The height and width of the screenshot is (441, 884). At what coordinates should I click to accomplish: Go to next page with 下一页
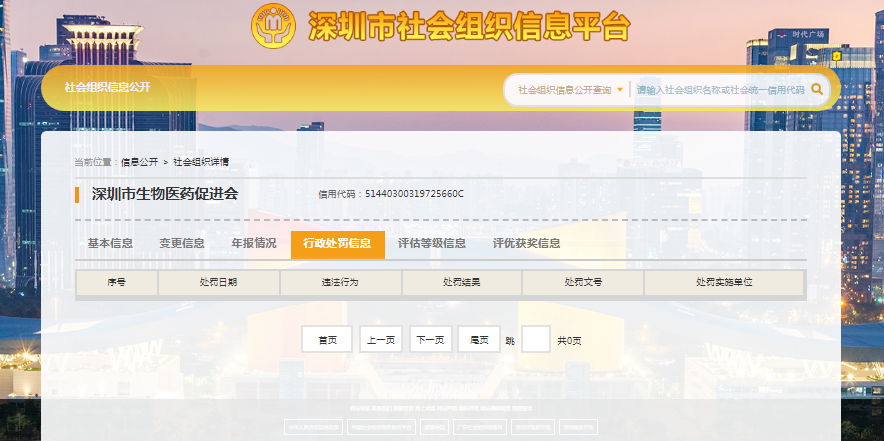tap(431, 340)
